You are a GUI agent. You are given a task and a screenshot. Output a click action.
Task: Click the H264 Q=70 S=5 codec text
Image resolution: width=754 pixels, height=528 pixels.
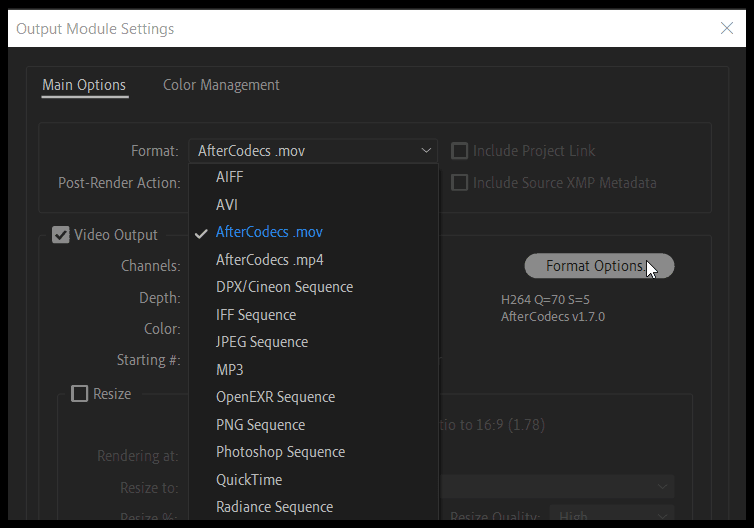[x=545, y=300]
